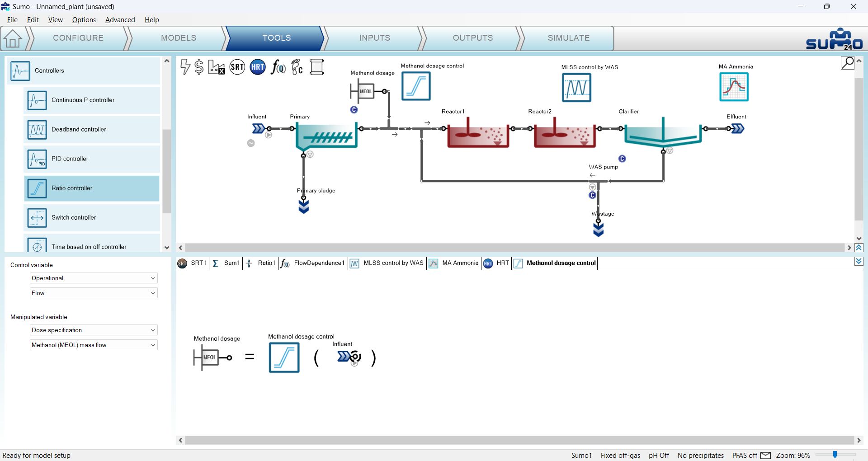The width and height of the screenshot is (868, 461).
Task: Open the Advanced menu
Action: [120, 20]
